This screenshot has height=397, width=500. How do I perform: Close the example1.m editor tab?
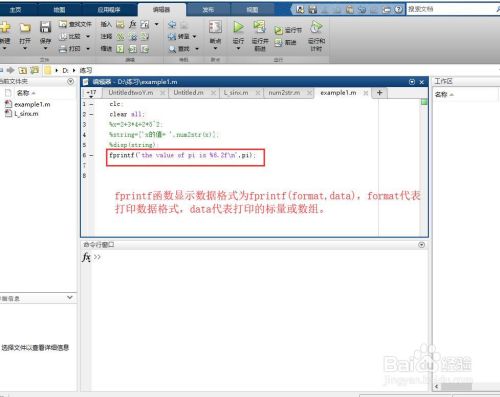coord(366,93)
